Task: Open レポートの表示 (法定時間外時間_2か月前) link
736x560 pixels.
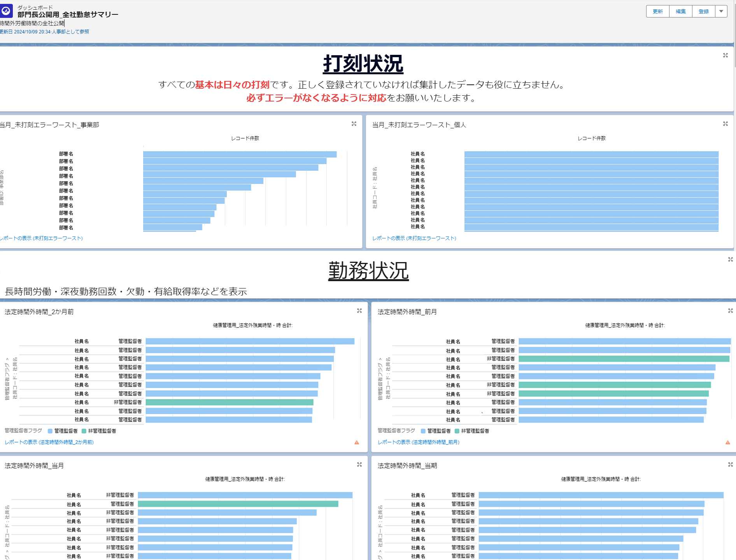Action: click(49, 442)
